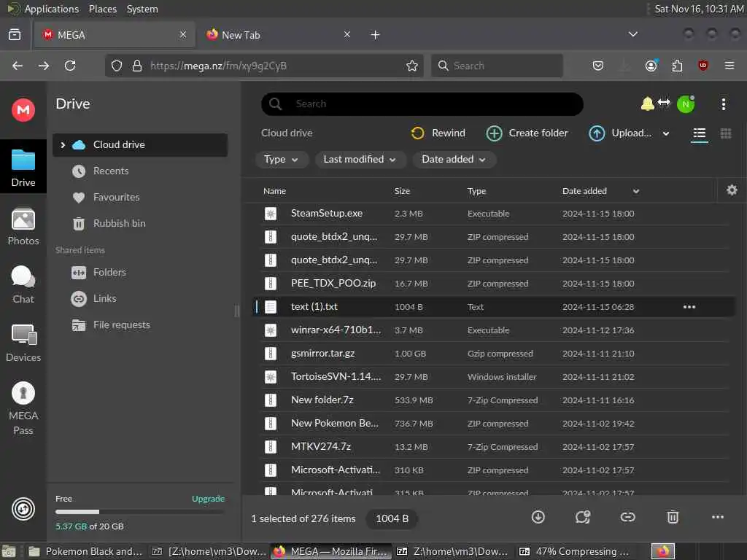Open the Last modified filter dropdown

pos(360,160)
